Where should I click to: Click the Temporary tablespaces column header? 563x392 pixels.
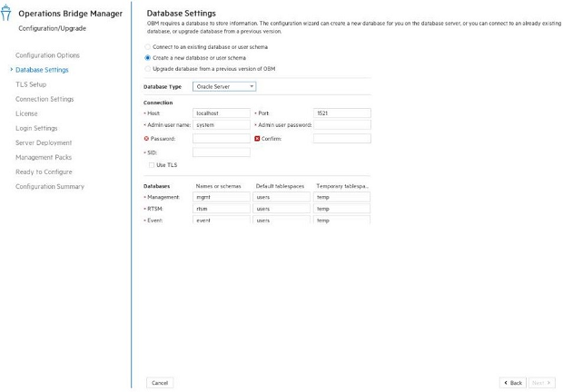click(x=342, y=186)
